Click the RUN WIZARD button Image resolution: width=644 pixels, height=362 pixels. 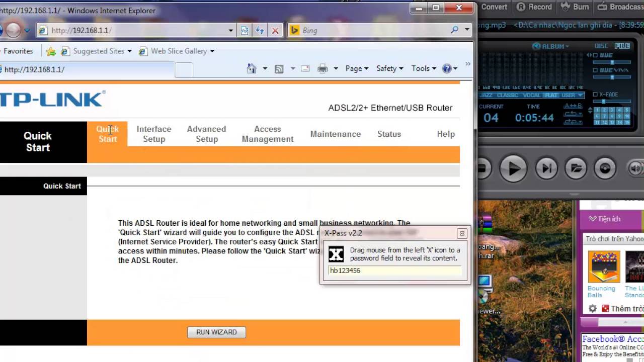tap(216, 332)
